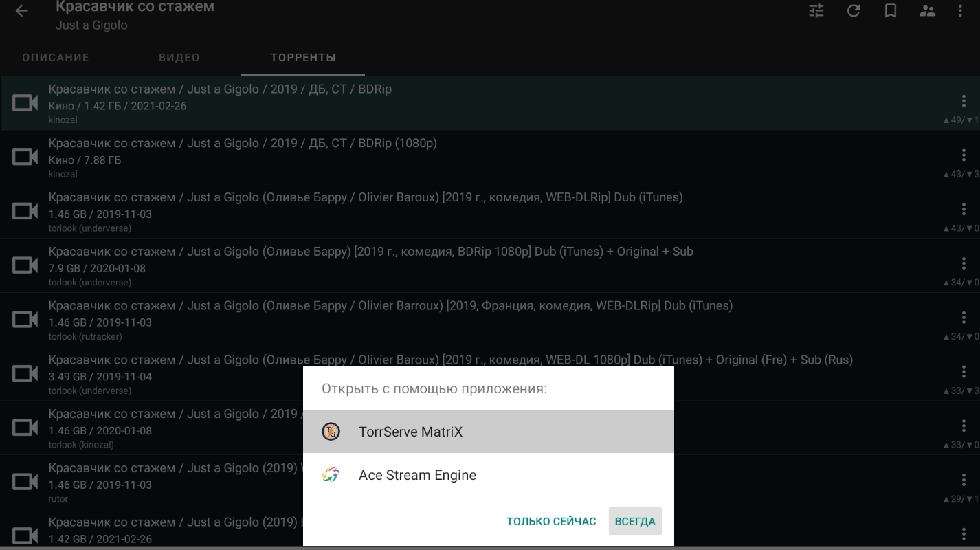Open three-dot menu for torlook rutracker torrent
This screenshot has width=980, height=550.
[x=964, y=318]
